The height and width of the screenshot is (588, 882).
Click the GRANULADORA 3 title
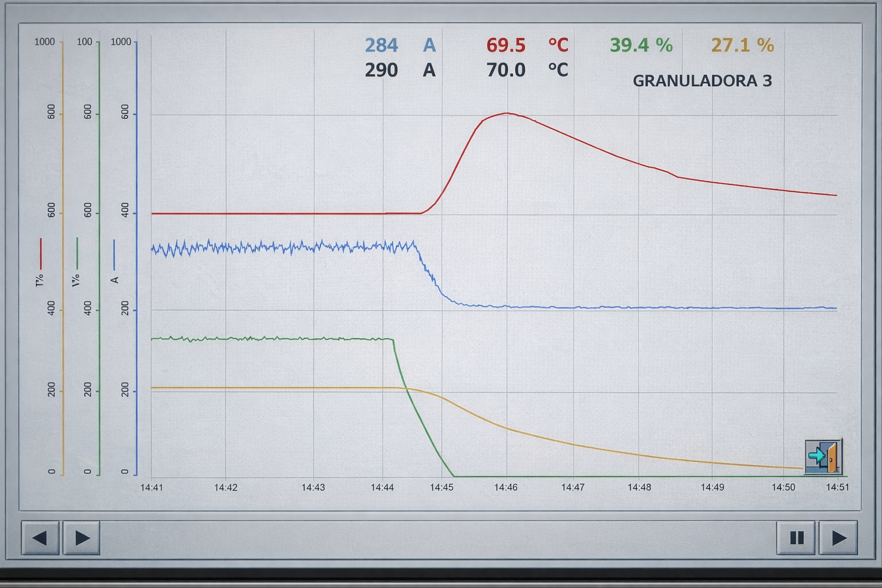[x=702, y=81]
